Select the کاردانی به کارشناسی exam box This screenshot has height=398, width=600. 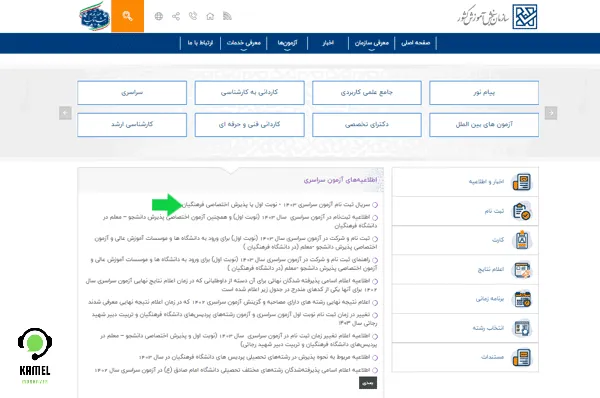(249, 93)
